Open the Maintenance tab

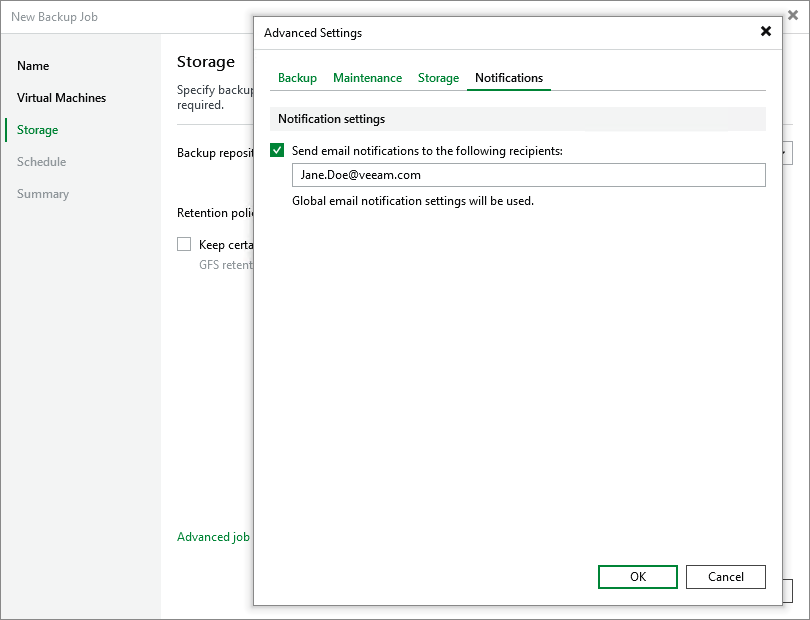point(367,78)
